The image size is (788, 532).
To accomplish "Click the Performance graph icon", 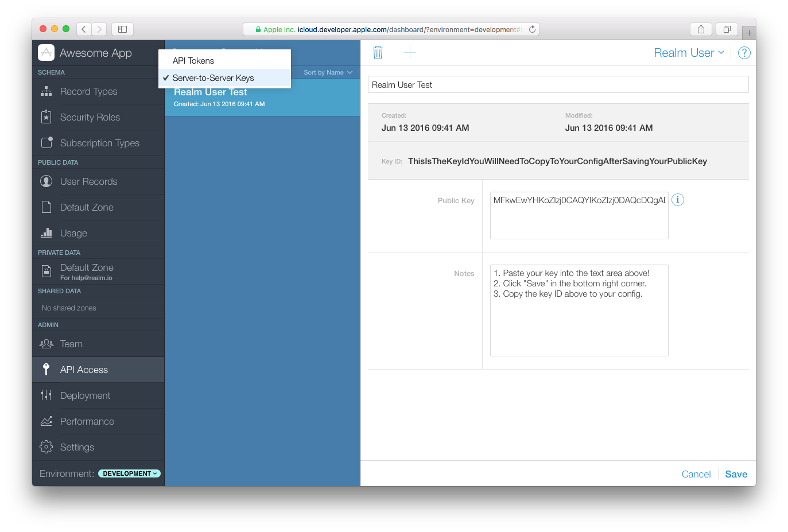I will coord(46,421).
